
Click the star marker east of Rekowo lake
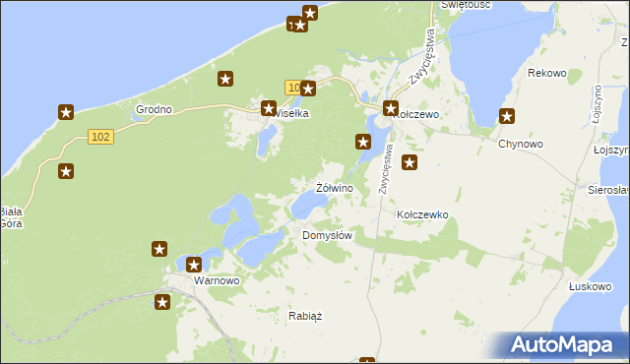point(507,116)
